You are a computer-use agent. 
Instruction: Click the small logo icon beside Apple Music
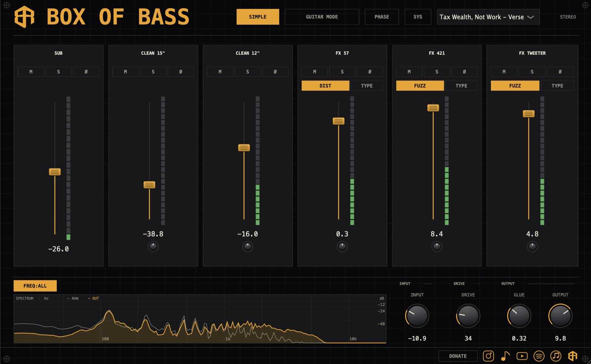tap(573, 356)
